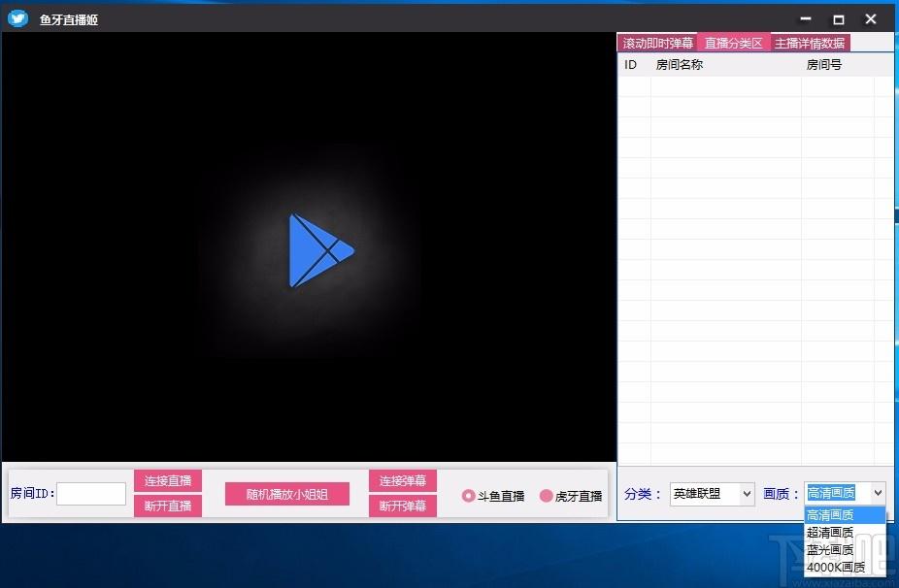
Task: Click the 随机播放小姐姐 button
Action: point(287,494)
